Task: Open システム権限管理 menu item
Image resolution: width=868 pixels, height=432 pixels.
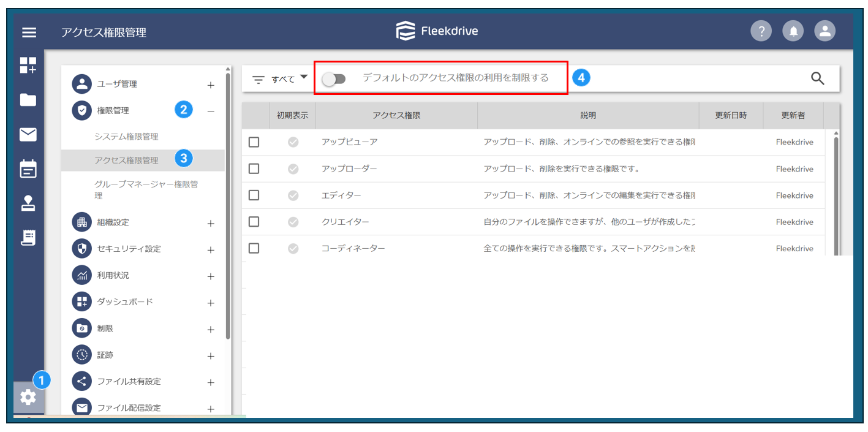Action: click(126, 137)
